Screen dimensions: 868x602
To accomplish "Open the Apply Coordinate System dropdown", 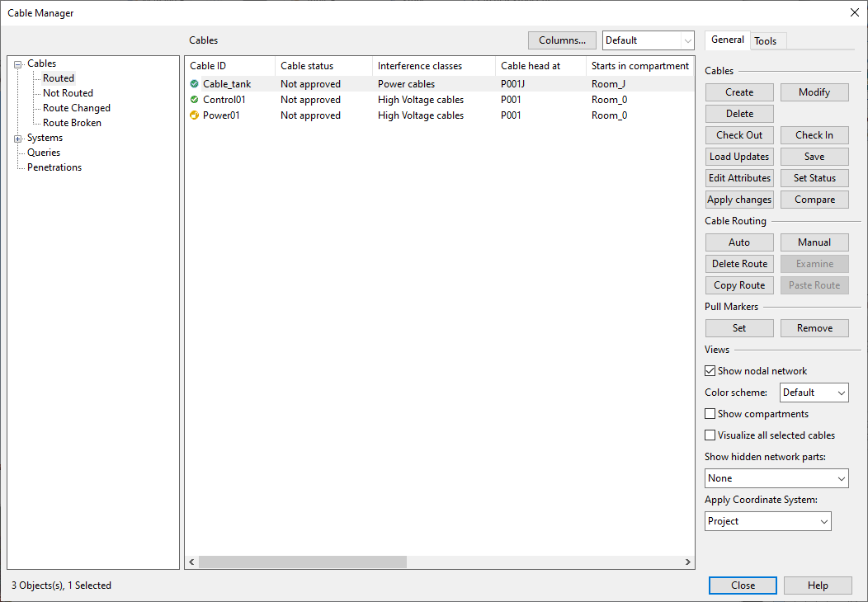I will point(767,521).
